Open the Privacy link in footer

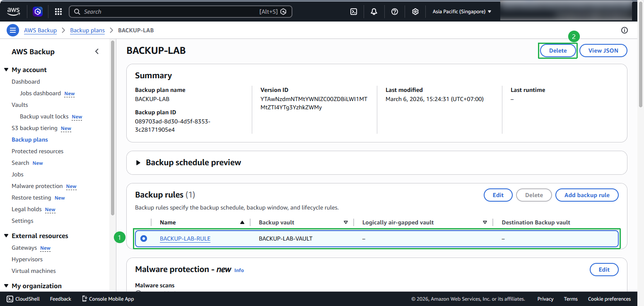tap(545, 299)
